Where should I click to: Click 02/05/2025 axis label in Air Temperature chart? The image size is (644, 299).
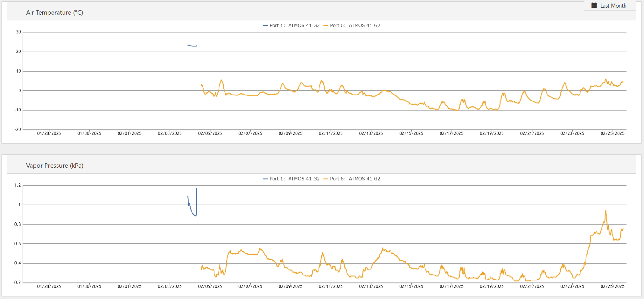(210, 133)
